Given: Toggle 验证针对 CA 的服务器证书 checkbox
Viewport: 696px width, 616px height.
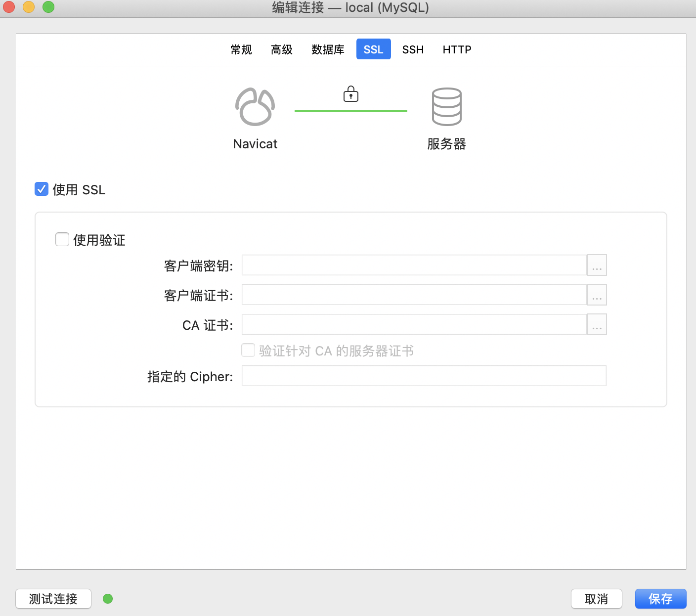Looking at the screenshot, I should [x=248, y=350].
